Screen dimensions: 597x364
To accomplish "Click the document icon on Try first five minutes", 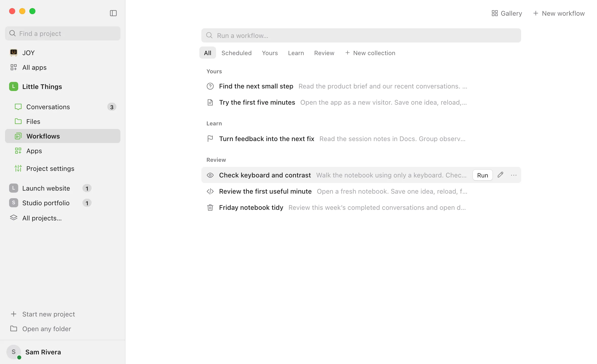I will click(210, 102).
